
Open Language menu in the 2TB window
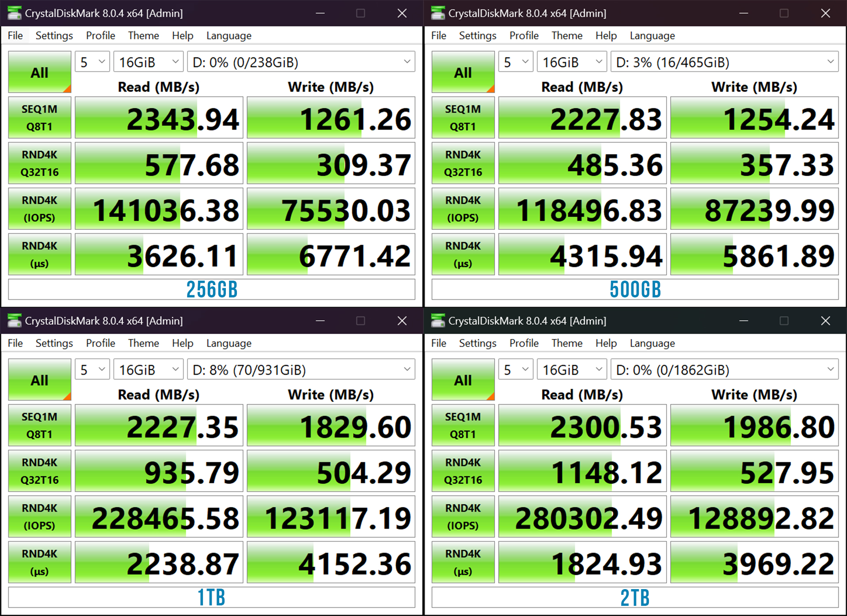[652, 343]
